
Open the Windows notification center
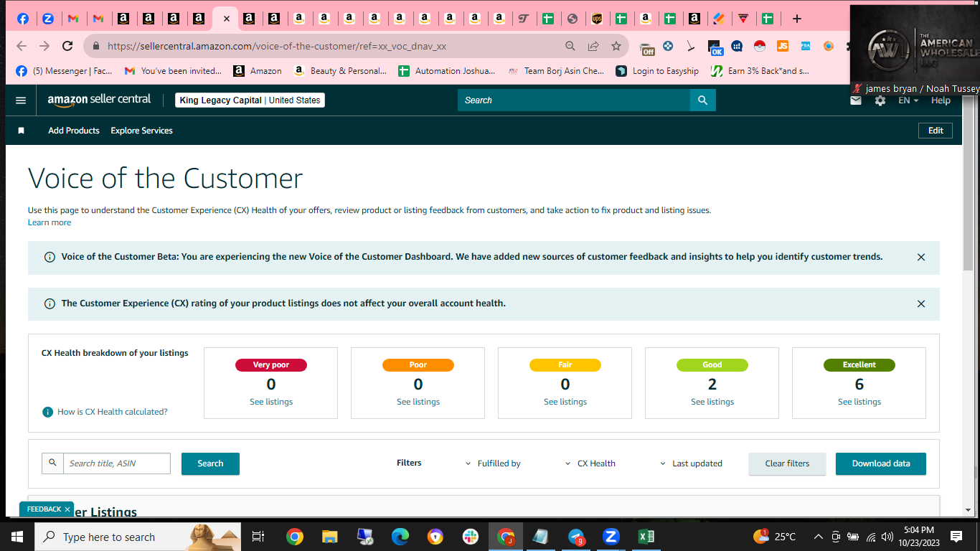click(x=956, y=537)
